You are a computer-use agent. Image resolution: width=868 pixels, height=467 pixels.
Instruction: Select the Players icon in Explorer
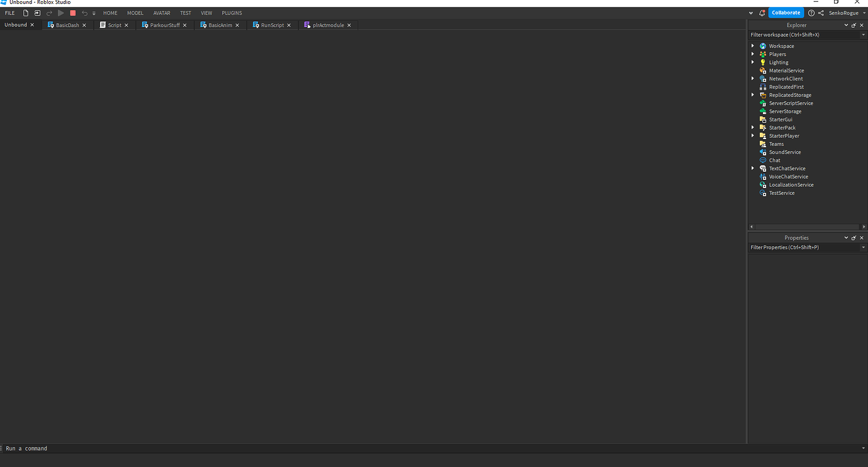point(763,54)
